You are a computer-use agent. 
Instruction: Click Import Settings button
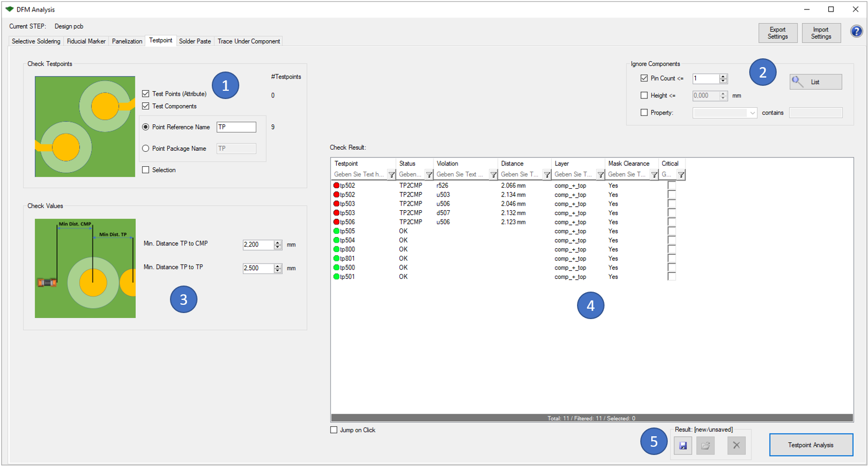click(821, 33)
